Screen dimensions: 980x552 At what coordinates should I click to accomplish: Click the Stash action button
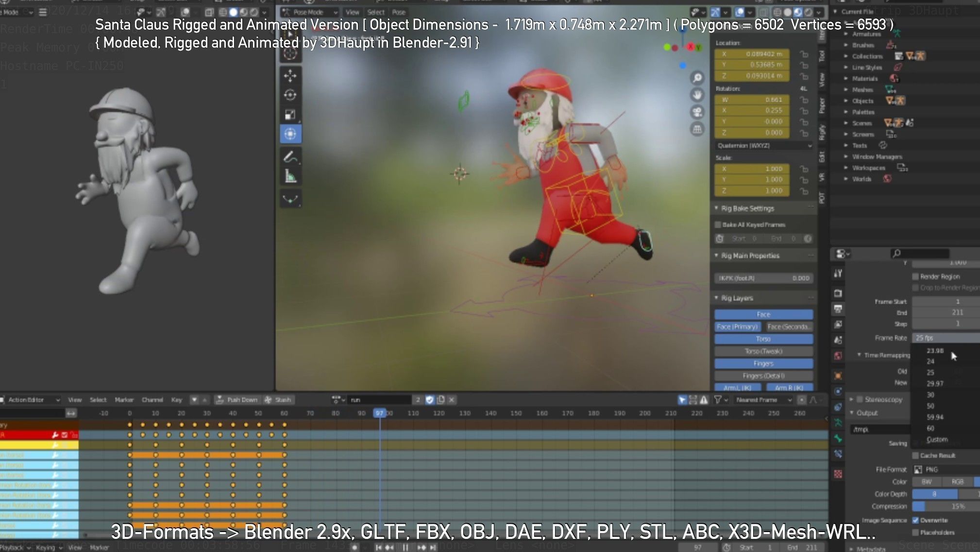[278, 400]
